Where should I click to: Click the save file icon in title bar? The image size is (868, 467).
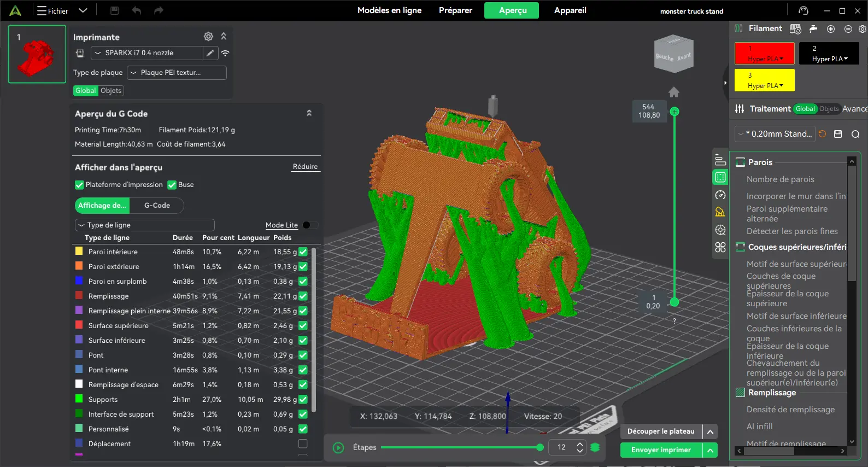[x=114, y=10]
